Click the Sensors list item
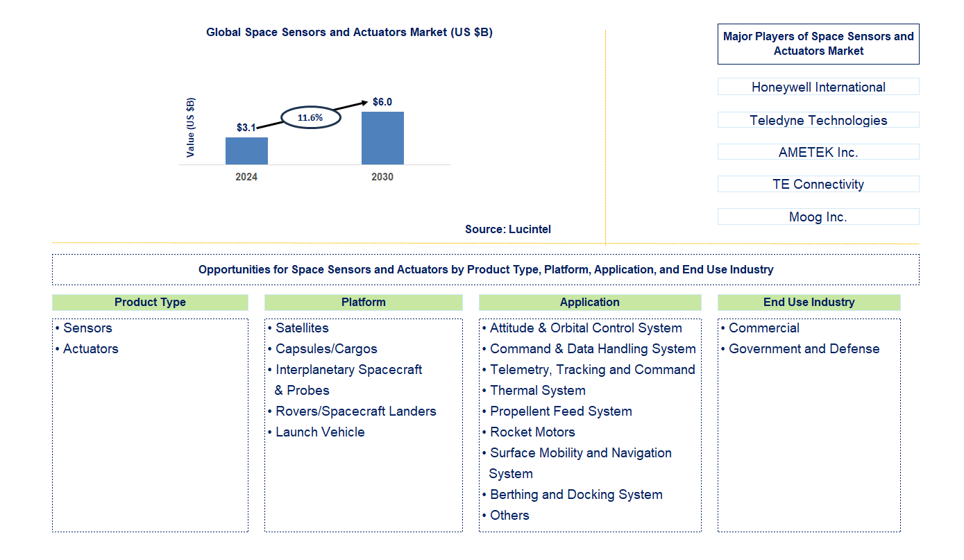This screenshot has width=964, height=560. 83,328
